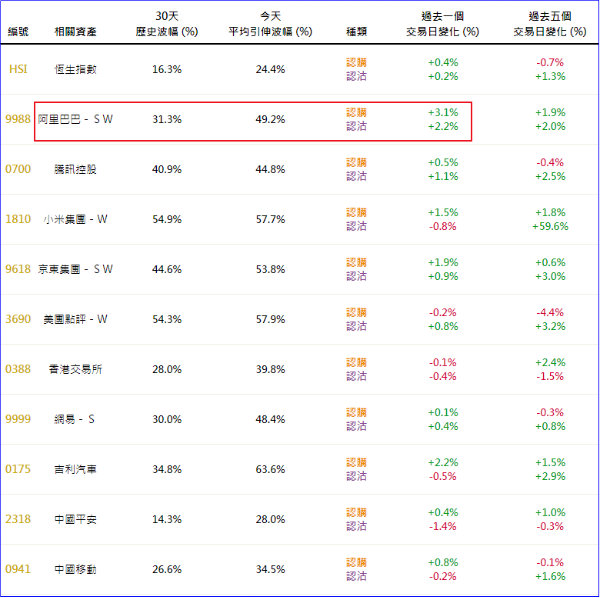
Task: Click Ping An historical volatility 14.3%
Action: point(167,519)
